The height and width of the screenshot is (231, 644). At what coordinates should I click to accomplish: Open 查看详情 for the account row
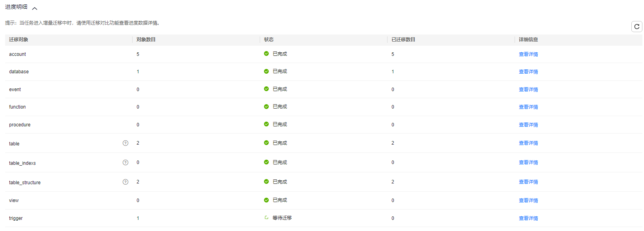tap(528, 54)
